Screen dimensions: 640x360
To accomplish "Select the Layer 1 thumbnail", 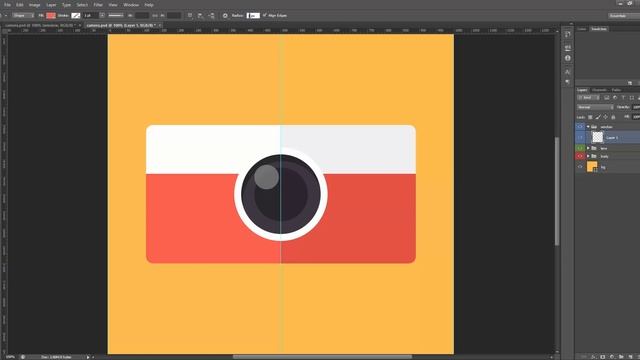I will point(598,137).
